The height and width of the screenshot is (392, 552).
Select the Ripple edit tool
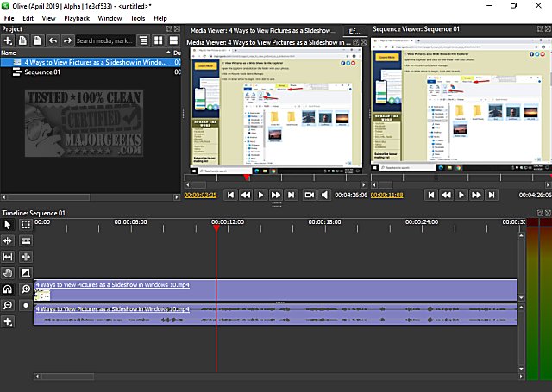(8, 240)
